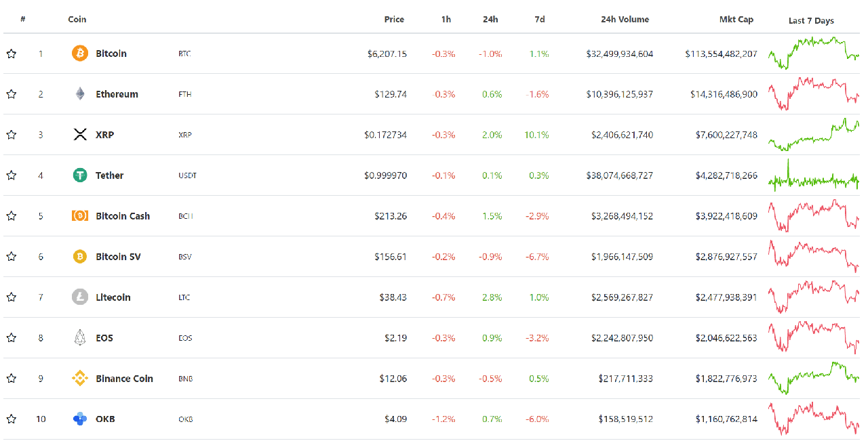Favorite Bitcoin with its star
868x441 pixels.
click(x=11, y=54)
